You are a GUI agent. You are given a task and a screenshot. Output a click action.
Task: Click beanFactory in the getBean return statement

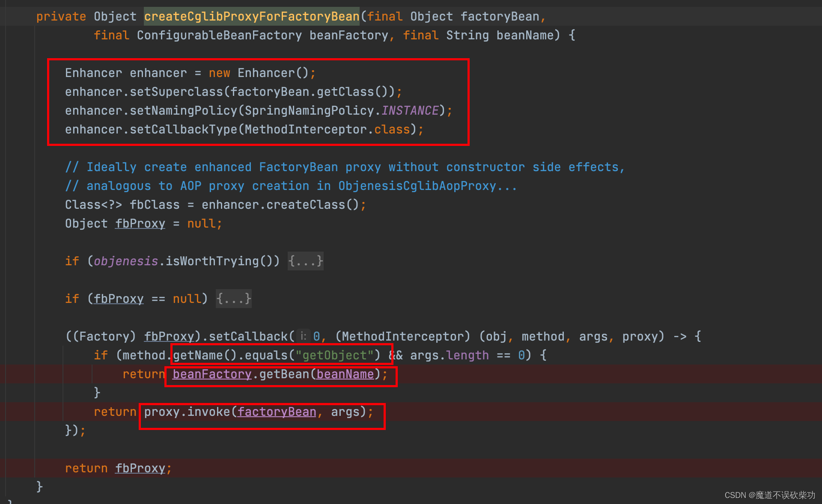(x=212, y=374)
